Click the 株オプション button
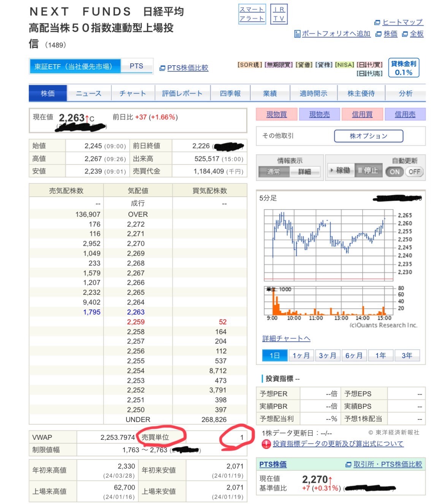Image resolution: width=431 pixels, height=504 pixels. [x=369, y=136]
